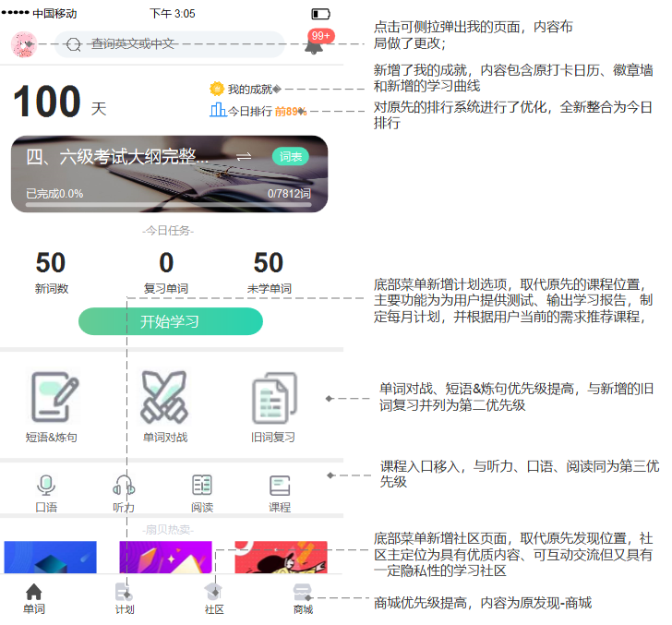Open the profile avatar side menu
The height and width of the screenshot is (625, 672).
coord(24,44)
